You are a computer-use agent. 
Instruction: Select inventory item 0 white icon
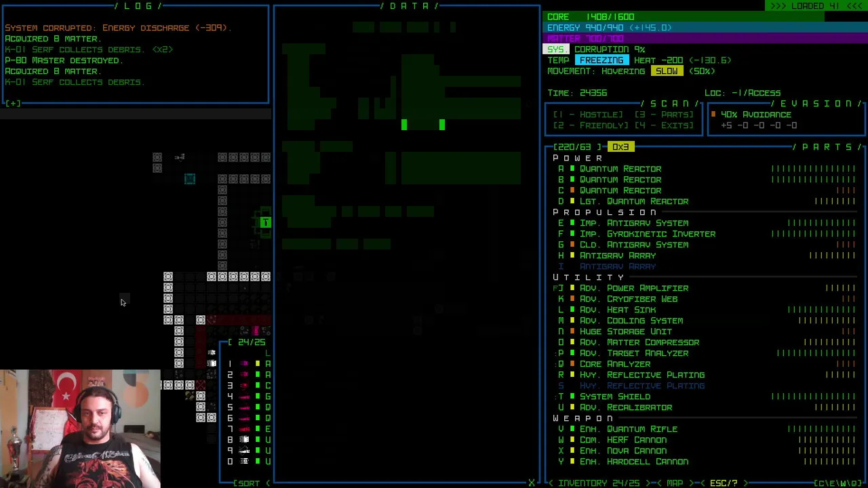244,462
